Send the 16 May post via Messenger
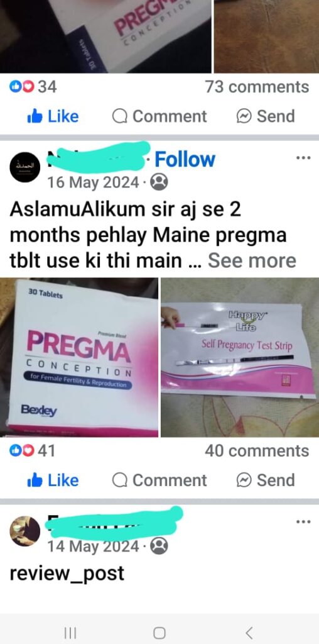This screenshot has width=319, height=644. point(266,480)
